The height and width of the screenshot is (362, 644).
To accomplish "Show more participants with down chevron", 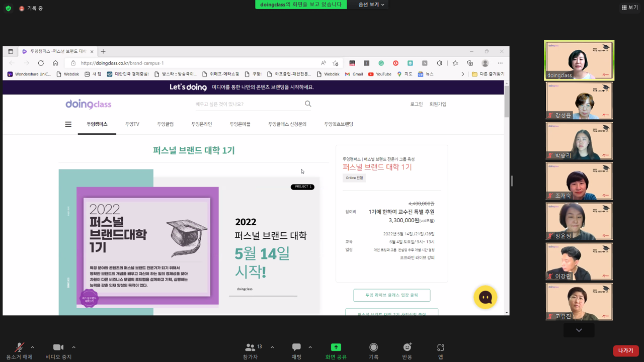I will point(579,330).
